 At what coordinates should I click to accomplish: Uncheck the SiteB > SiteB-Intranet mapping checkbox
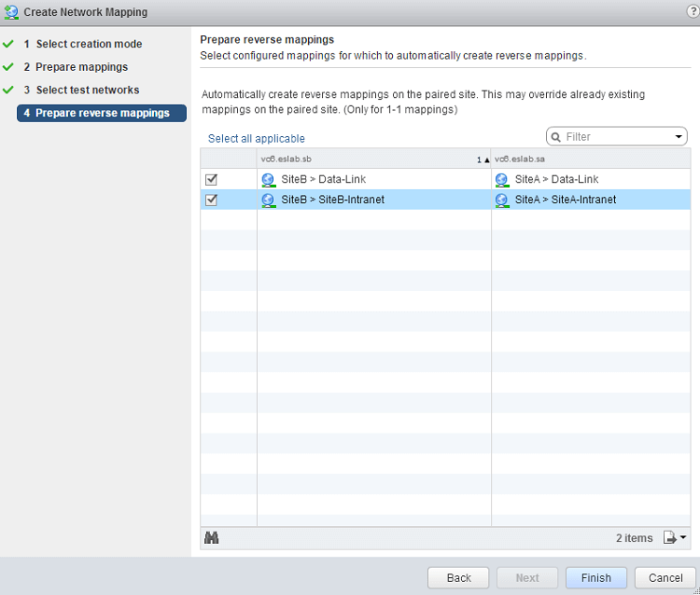[211, 200]
